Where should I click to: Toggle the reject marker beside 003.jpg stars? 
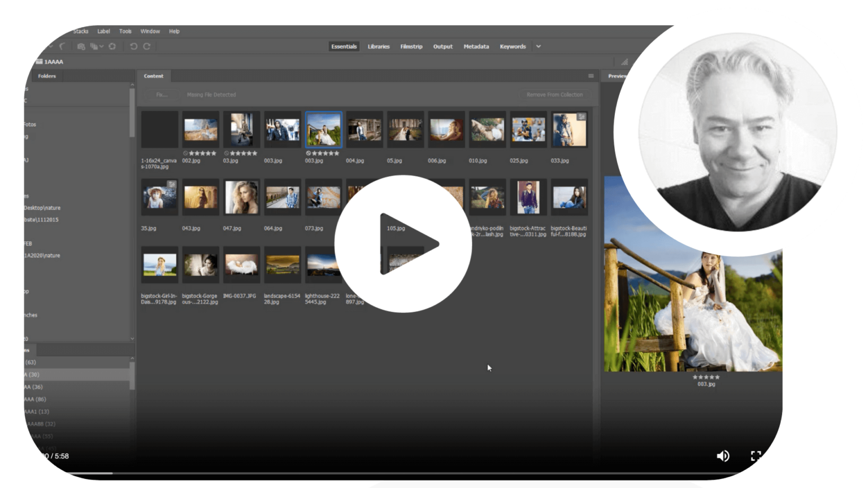(308, 153)
